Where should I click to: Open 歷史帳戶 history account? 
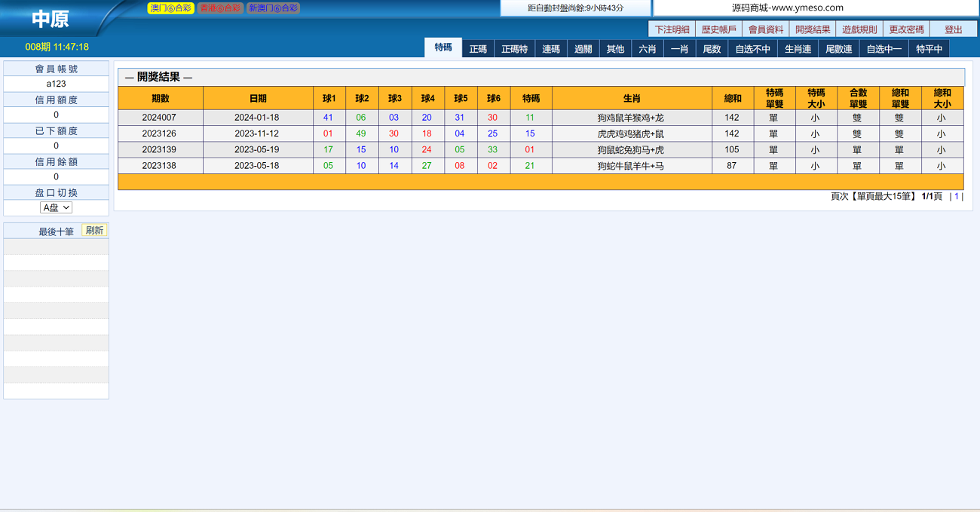(718, 29)
